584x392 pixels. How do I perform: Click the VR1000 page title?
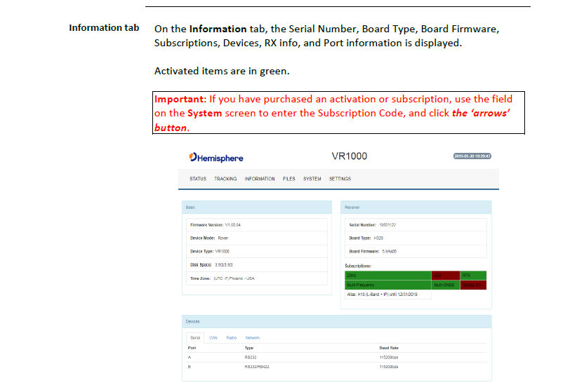tap(349, 156)
